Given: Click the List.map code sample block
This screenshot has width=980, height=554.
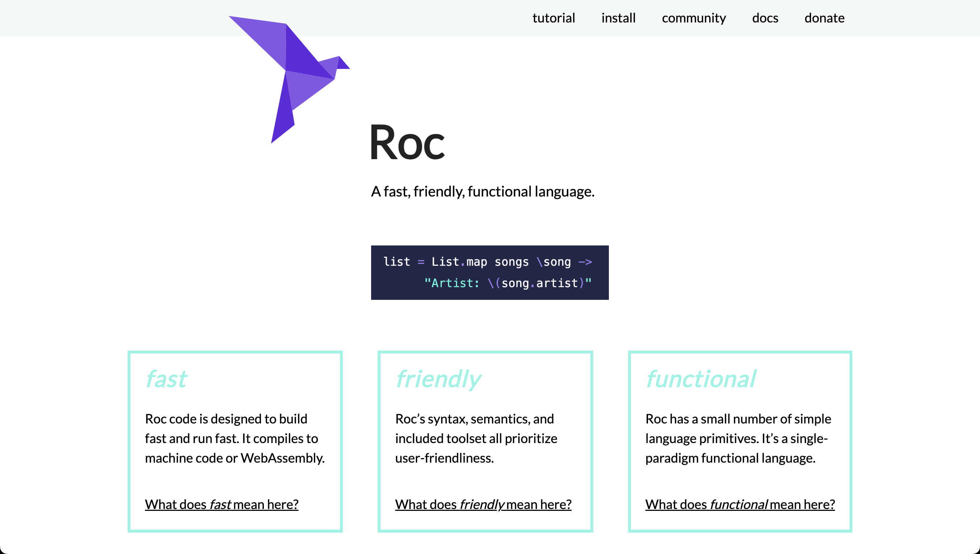Looking at the screenshot, I should click(490, 272).
